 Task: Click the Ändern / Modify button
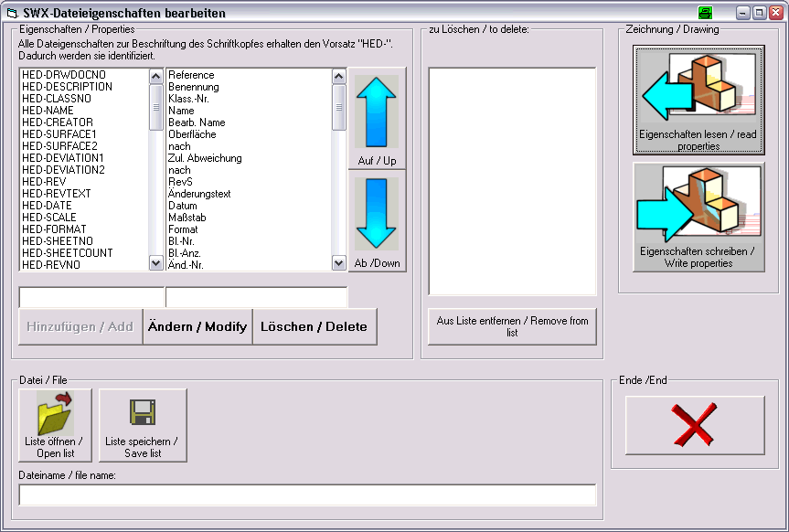(197, 326)
